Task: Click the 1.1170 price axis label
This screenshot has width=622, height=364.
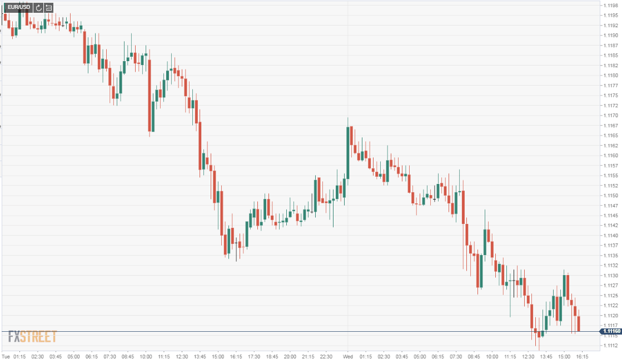Action: pos(610,116)
